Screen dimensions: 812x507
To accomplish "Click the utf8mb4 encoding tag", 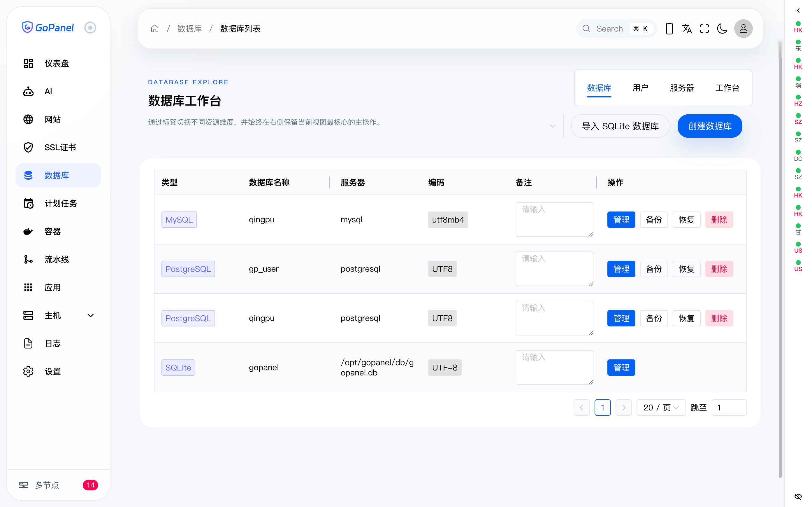I will coord(448,220).
